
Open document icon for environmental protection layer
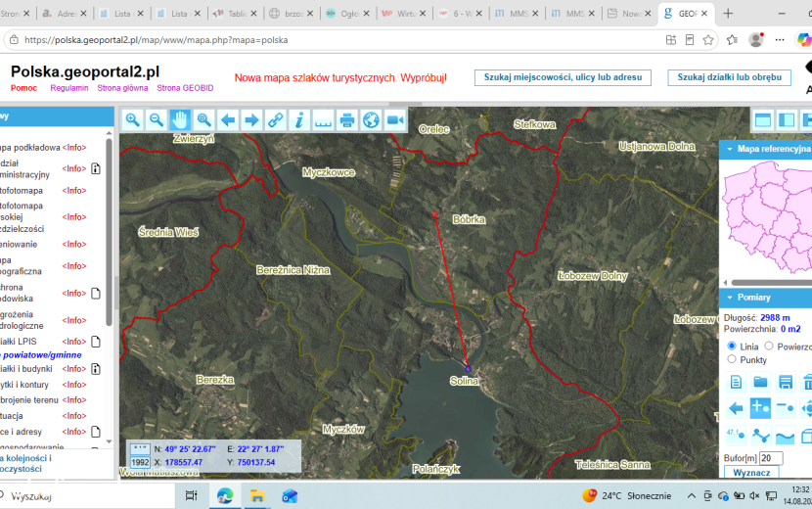[96, 294]
